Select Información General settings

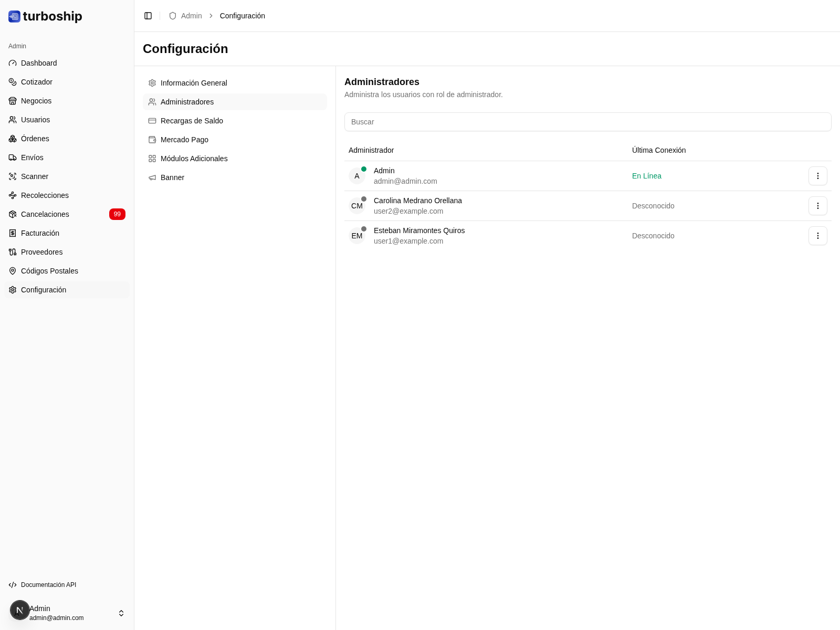pos(194,83)
